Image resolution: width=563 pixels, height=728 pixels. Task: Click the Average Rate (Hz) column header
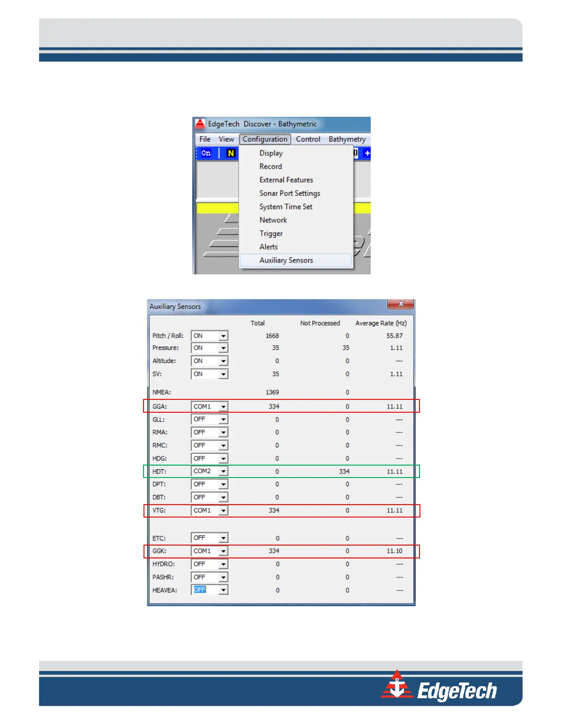pyautogui.click(x=381, y=323)
